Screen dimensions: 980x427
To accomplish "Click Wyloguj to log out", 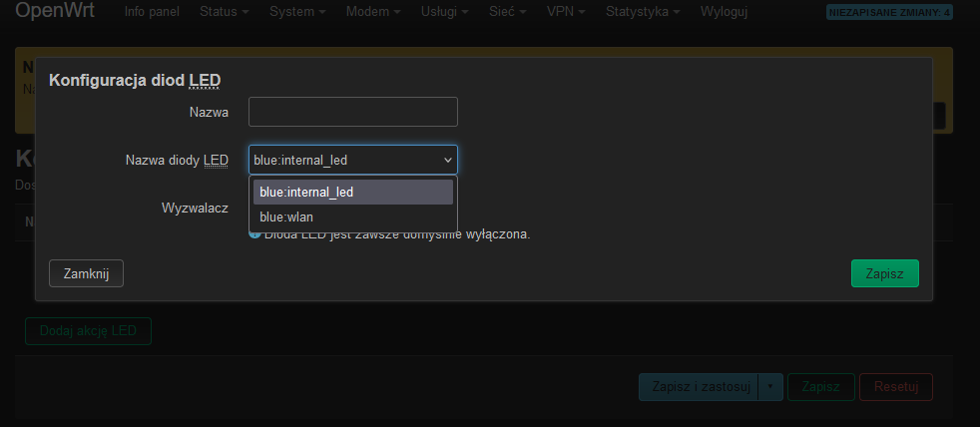I will (x=724, y=12).
